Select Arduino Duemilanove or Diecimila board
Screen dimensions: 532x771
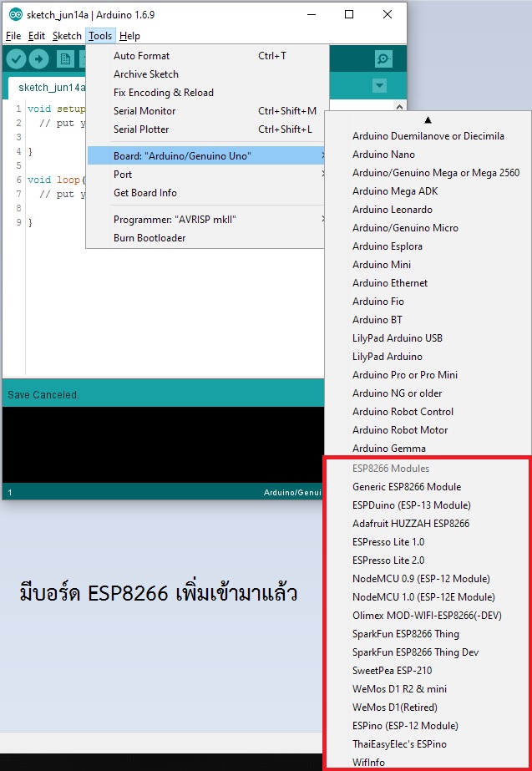428,135
